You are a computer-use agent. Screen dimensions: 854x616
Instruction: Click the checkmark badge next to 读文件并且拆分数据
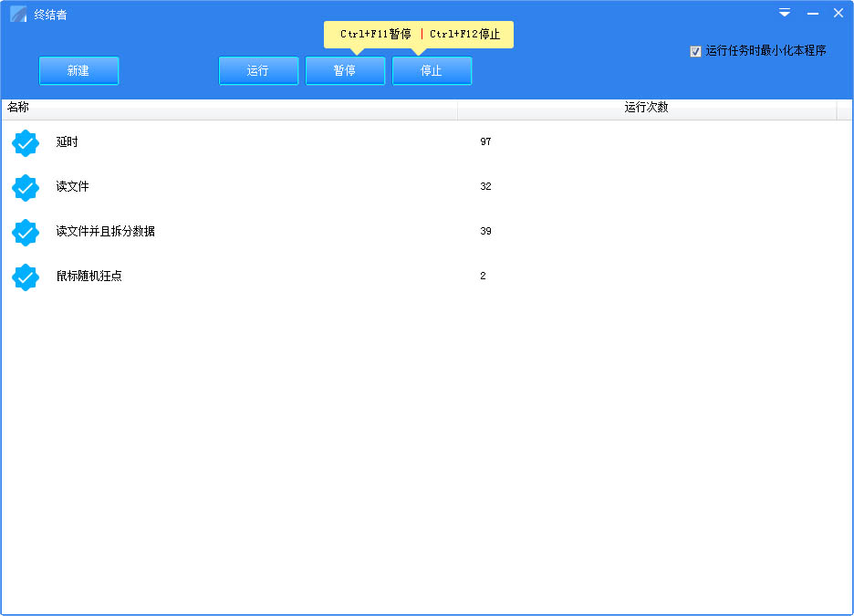point(26,233)
